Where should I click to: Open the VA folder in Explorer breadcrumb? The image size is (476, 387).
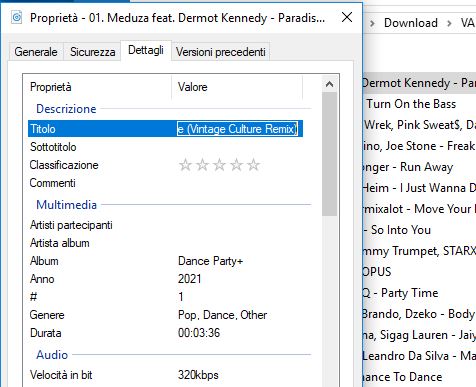pyautogui.click(x=467, y=23)
